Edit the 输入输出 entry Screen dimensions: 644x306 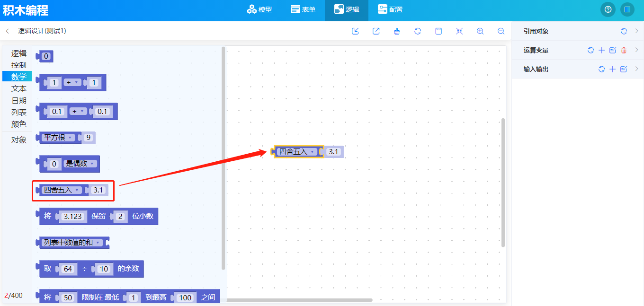(x=624, y=69)
